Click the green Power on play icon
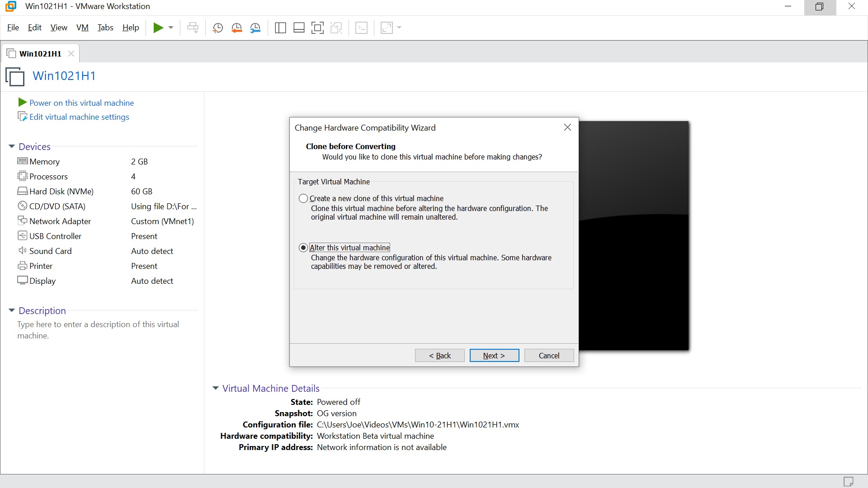The image size is (868, 488). coord(22,103)
